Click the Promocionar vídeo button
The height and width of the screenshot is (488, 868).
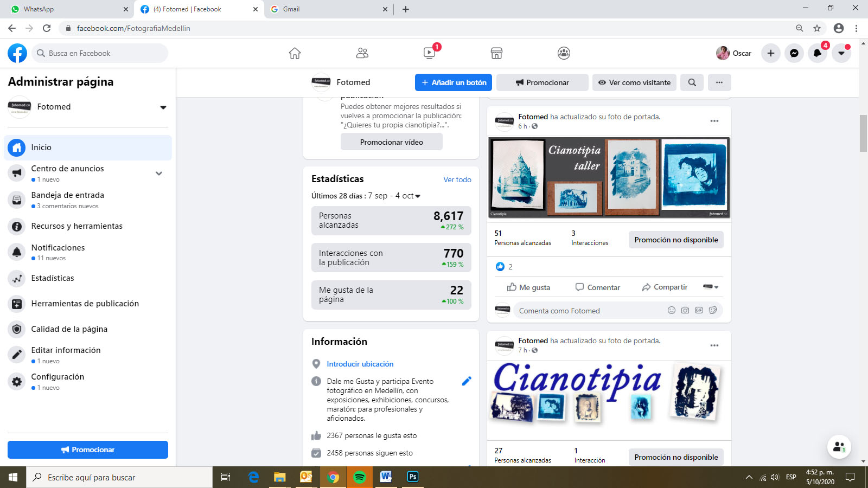391,142
